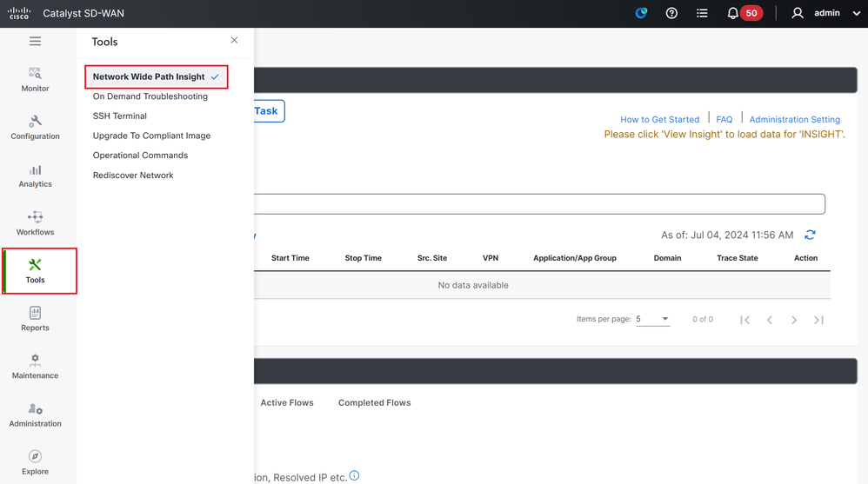Screen dimensions: 868x484
Task: Click info icon next to Resolved IP etc.
Action: pos(354,475)
